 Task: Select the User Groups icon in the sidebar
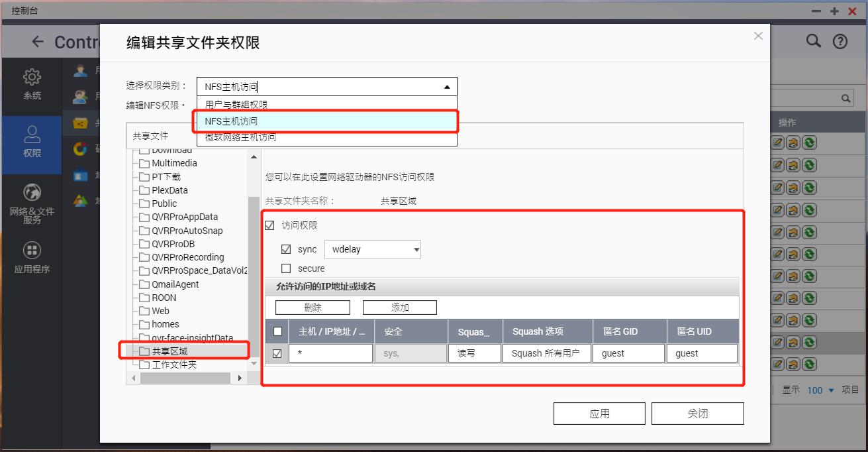click(x=81, y=97)
